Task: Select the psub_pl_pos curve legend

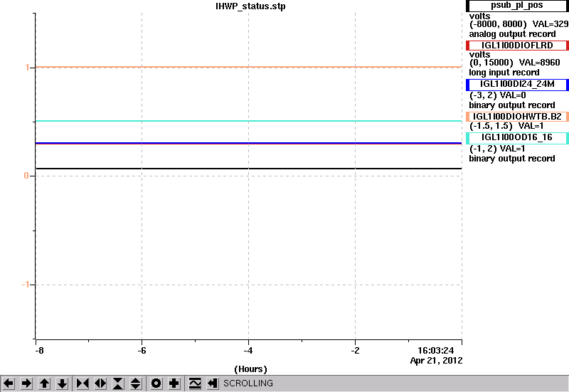Action: coord(517,6)
